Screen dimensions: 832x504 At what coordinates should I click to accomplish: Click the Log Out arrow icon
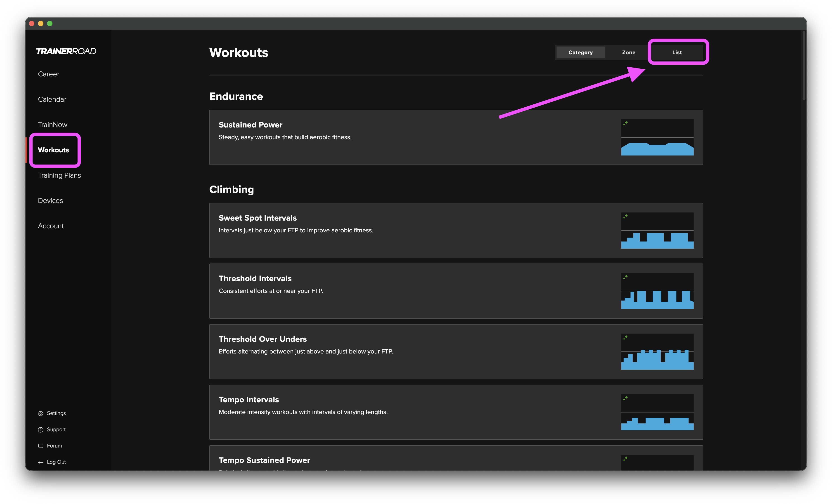40,462
